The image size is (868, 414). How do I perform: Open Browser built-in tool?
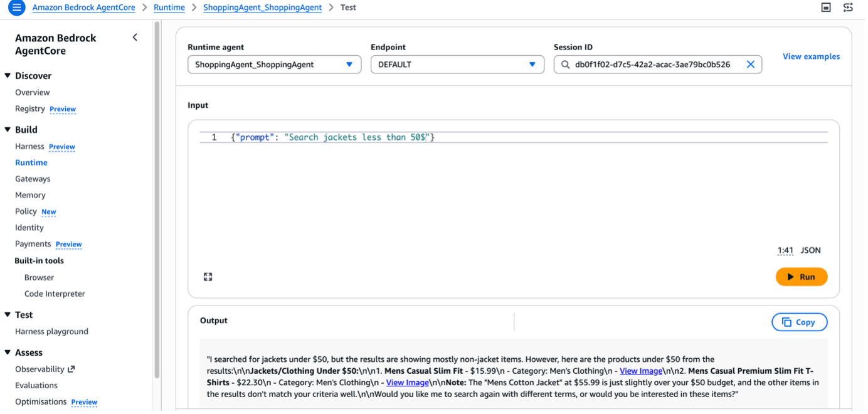[39, 277]
